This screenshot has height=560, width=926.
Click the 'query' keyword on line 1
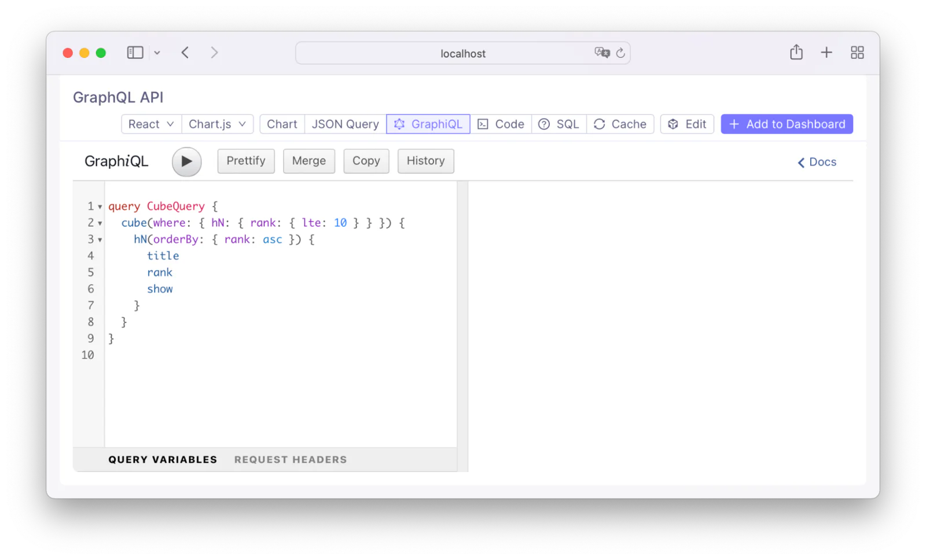[124, 207]
